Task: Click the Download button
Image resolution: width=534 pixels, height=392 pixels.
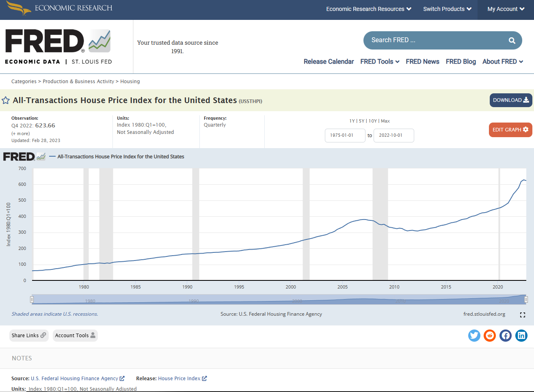Action: pyautogui.click(x=511, y=100)
